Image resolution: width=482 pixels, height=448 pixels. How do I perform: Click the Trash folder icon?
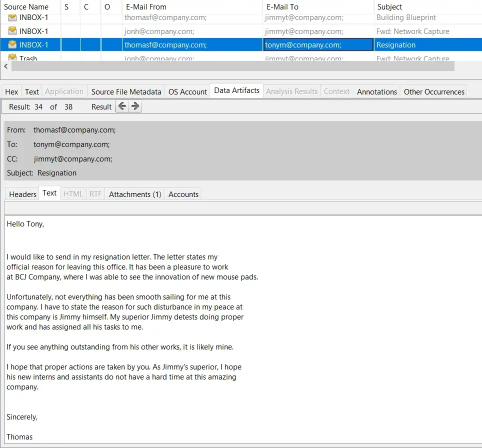tap(11, 57)
